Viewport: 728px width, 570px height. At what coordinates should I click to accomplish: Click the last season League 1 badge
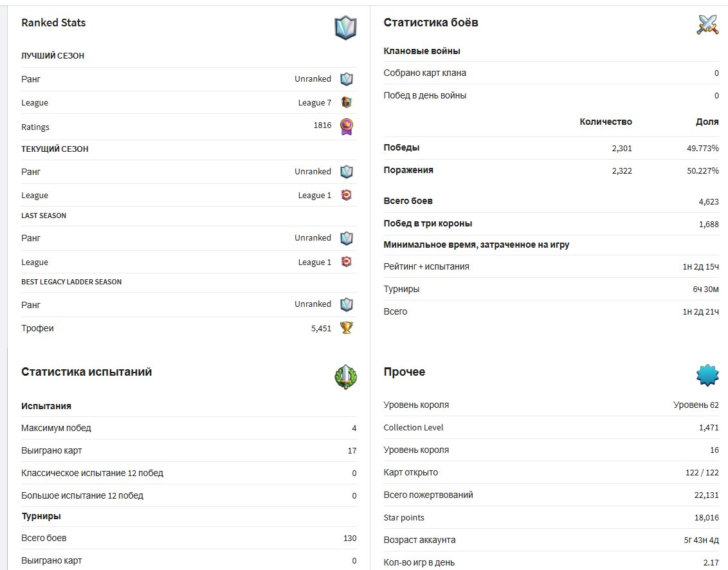347,262
